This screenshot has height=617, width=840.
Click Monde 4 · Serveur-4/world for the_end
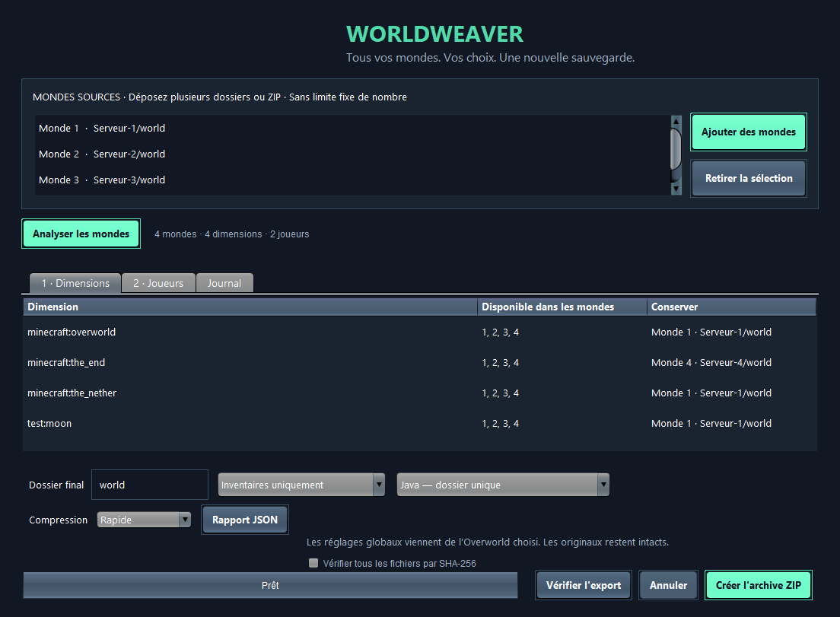pyautogui.click(x=711, y=363)
